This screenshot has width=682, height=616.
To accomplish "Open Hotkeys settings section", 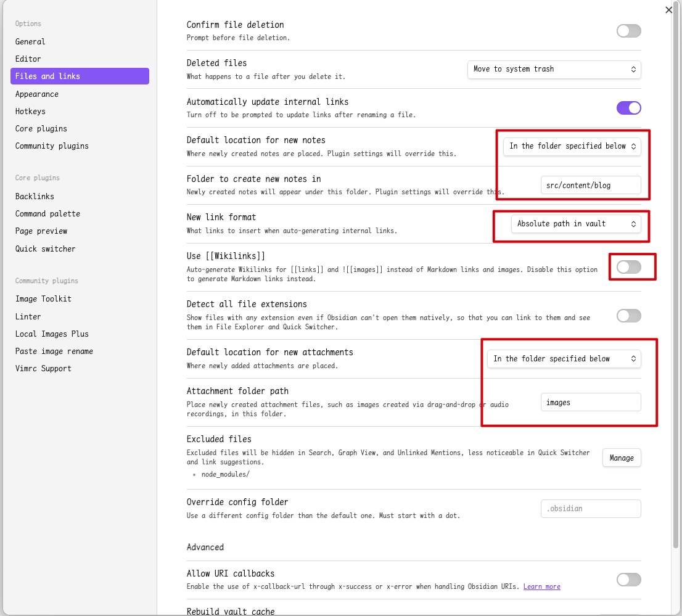I will click(30, 111).
